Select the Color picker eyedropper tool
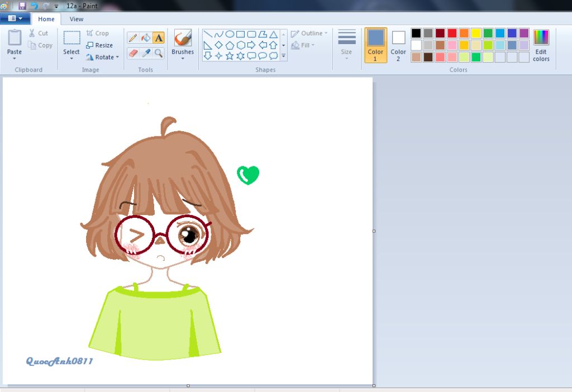572x392 pixels. click(x=146, y=53)
